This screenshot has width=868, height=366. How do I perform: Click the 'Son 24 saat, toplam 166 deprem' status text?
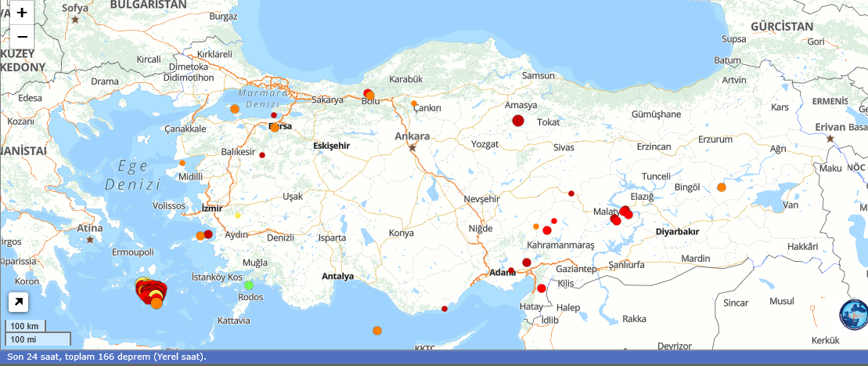[107, 357]
